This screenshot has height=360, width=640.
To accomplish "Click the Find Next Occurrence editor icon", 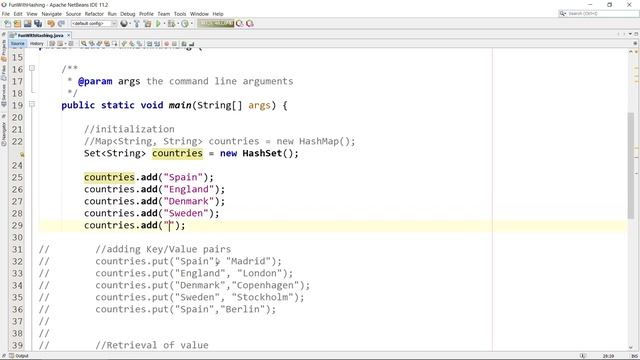I will tap(99, 43).
